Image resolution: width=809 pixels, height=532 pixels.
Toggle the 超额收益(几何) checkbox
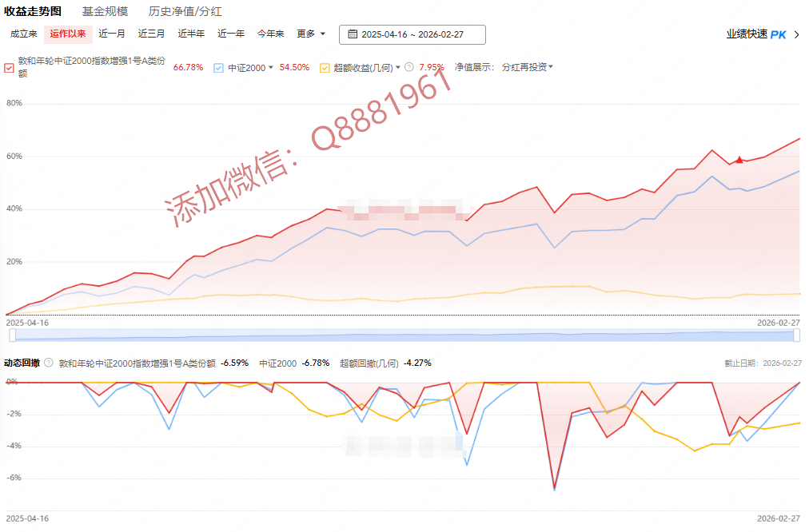click(x=325, y=68)
